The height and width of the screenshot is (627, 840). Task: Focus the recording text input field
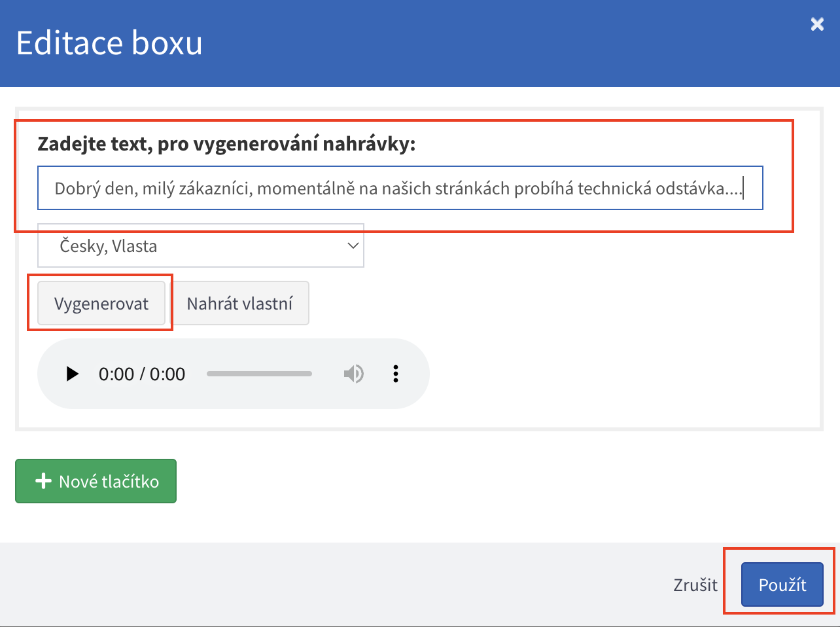400,188
